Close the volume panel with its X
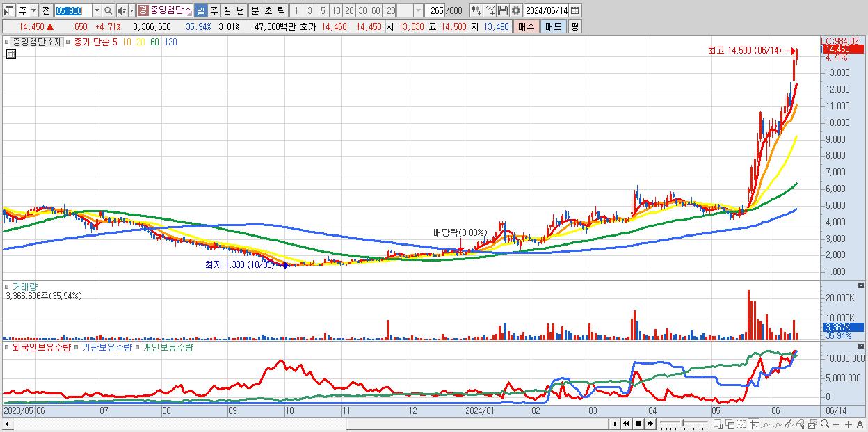 coord(861,285)
